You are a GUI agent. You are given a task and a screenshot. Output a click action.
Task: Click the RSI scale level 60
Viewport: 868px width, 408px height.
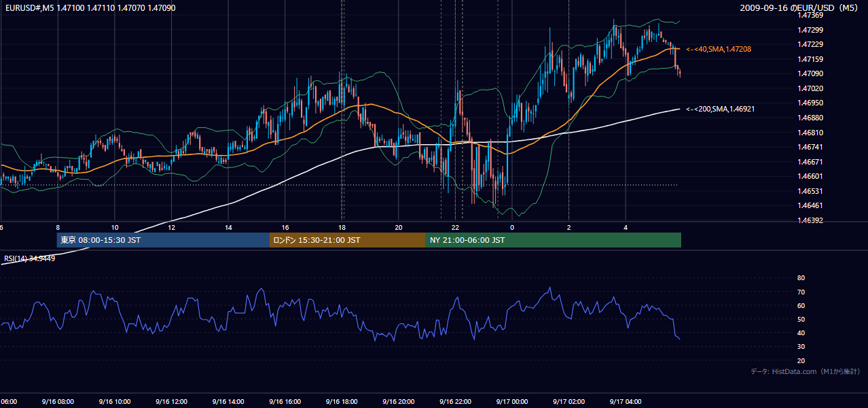tap(801, 305)
